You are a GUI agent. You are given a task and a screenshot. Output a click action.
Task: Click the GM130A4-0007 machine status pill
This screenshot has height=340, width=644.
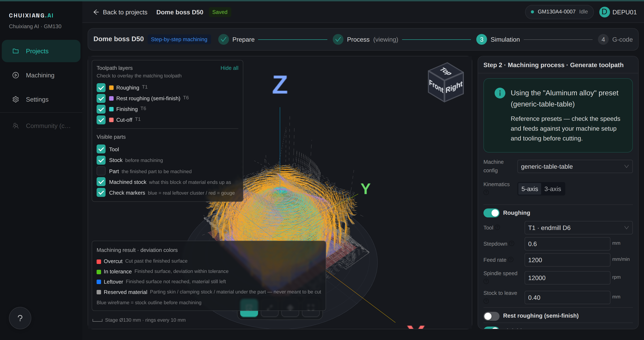(x=559, y=12)
